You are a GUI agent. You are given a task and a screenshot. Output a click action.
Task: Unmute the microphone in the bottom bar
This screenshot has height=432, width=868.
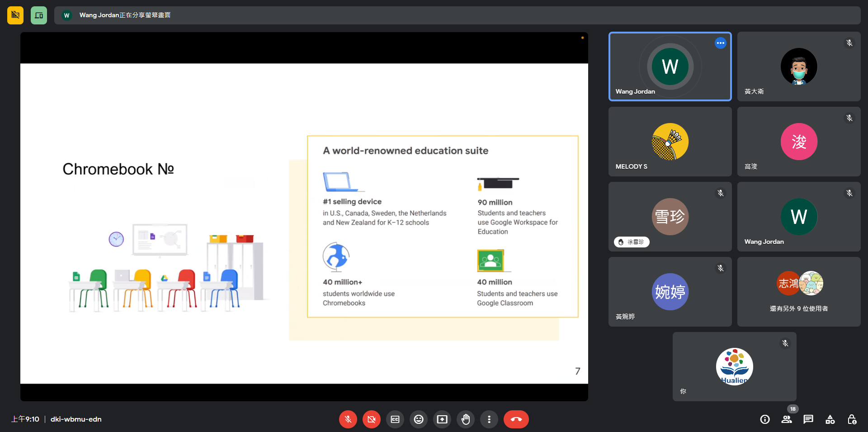tap(348, 419)
